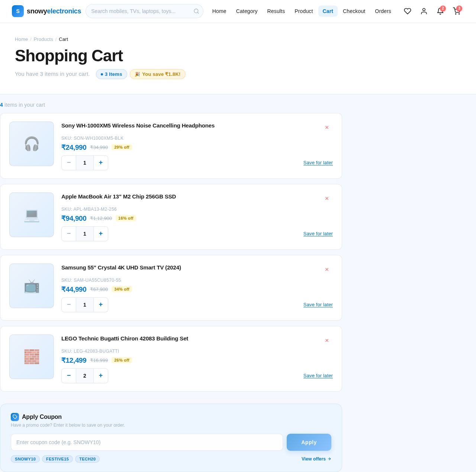Screen dimensions: 476x472
Task: Decrease quantity of LEGO Bugatti set
Action: [x=69, y=376]
